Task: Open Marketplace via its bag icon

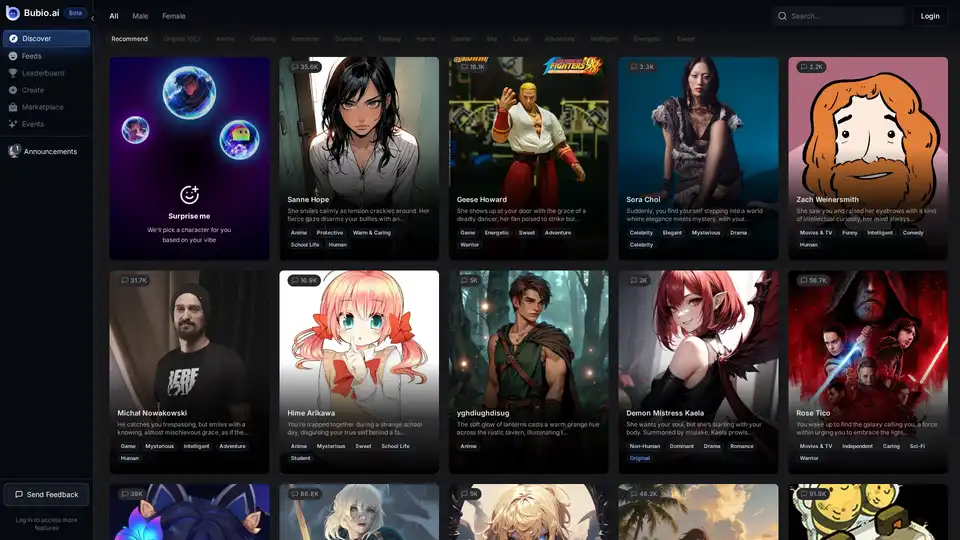Action: (13, 107)
